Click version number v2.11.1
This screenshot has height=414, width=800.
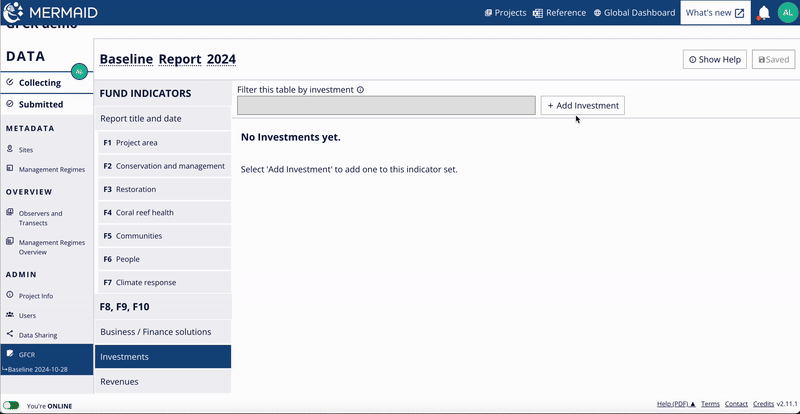(787, 404)
